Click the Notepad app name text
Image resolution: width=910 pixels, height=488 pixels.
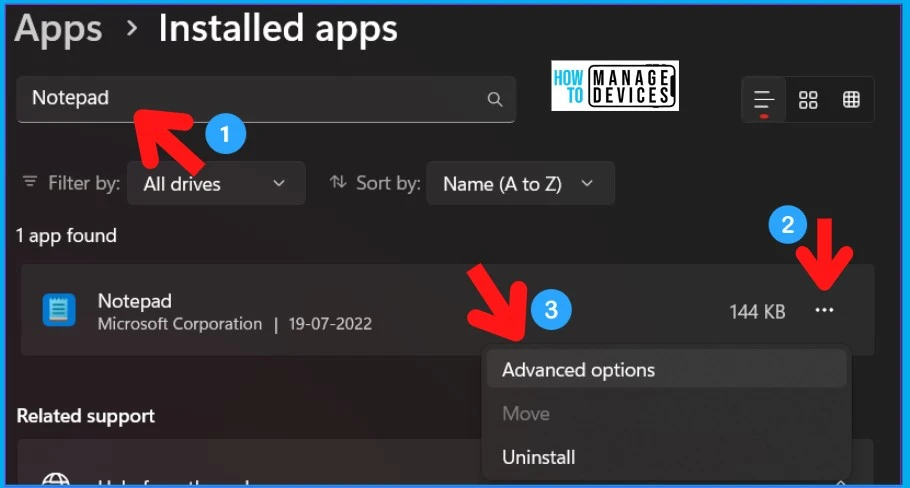(x=135, y=301)
